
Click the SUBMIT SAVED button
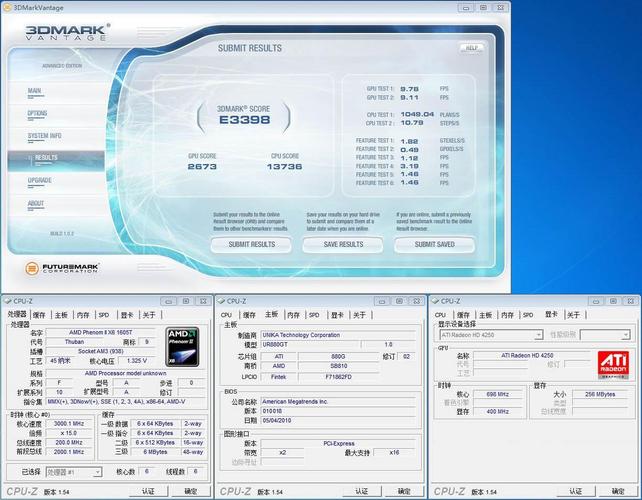click(434, 244)
